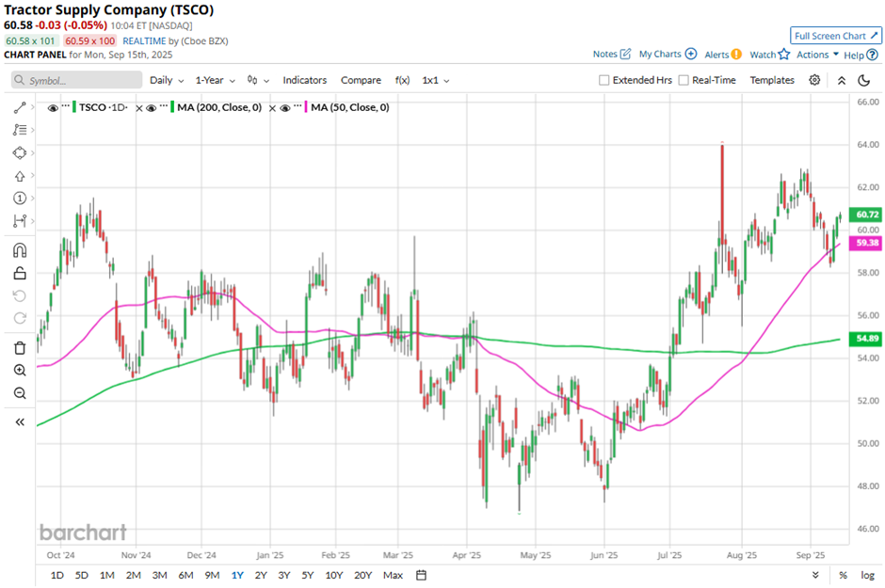Zoom in on the chart
885x588 pixels.
20,371
